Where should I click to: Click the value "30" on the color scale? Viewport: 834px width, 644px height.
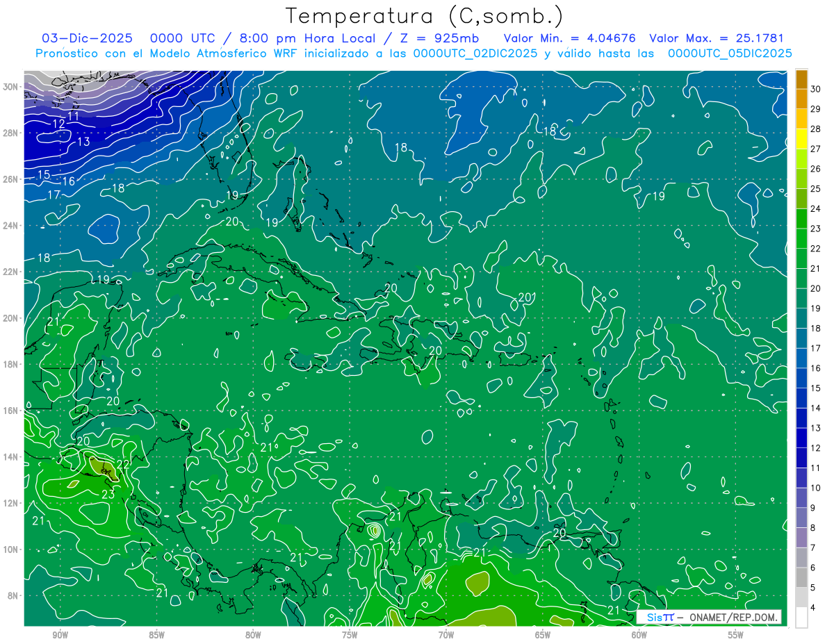click(x=815, y=88)
